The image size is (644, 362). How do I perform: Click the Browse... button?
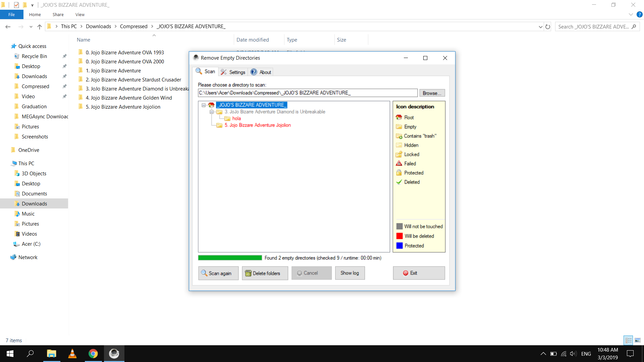coord(432,93)
